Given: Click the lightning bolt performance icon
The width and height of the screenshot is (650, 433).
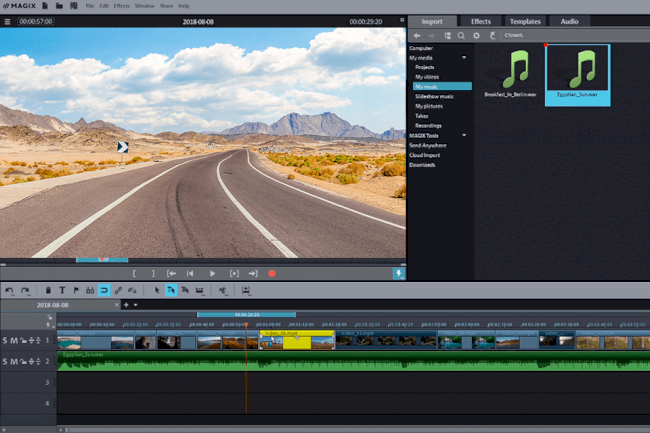Looking at the screenshot, I should (x=399, y=273).
